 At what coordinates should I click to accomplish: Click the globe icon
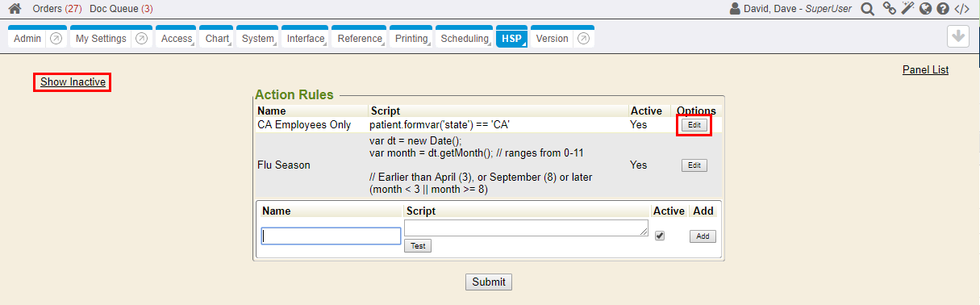pos(925,9)
